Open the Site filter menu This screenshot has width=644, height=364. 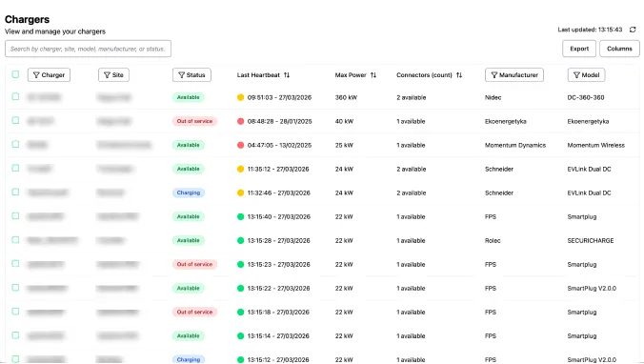(113, 74)
